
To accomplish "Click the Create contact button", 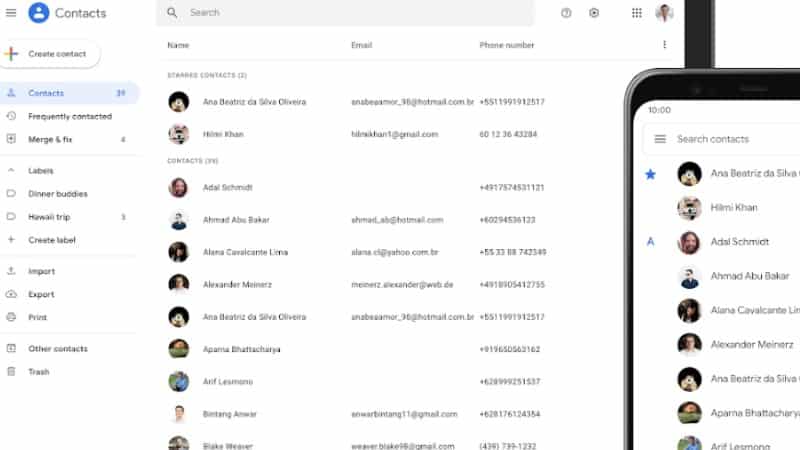I will (x=50, y=54).
